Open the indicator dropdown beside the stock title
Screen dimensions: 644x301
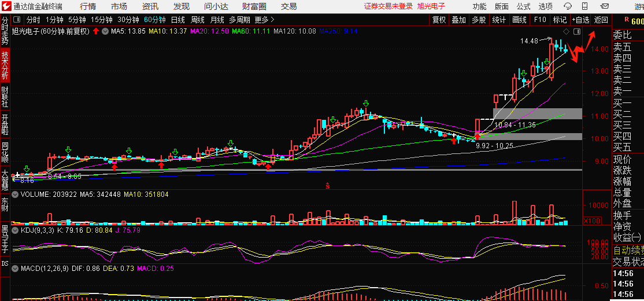click(105, 31)
